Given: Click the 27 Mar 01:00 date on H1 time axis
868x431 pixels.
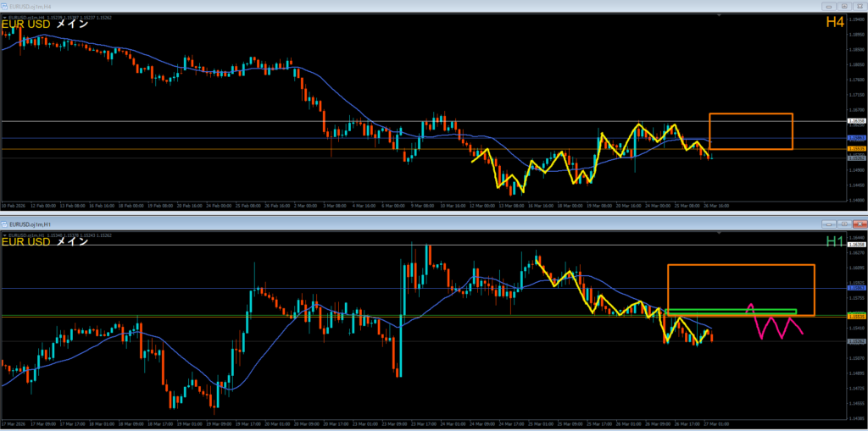Looking at the screenshot, I should 715,424.
